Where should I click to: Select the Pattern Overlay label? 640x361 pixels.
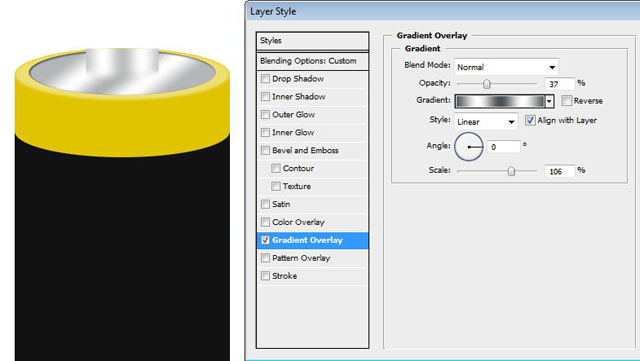point(301,258)
